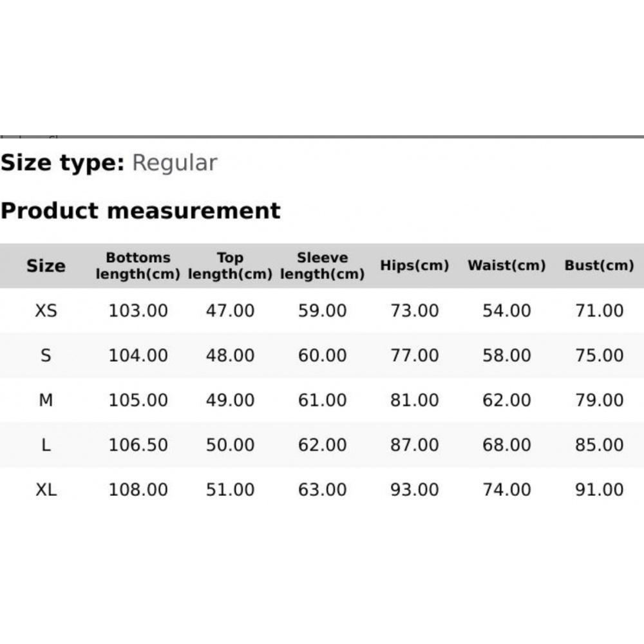The image size is (644, 644).
Task: Click the S size row label
Action: 46,355
